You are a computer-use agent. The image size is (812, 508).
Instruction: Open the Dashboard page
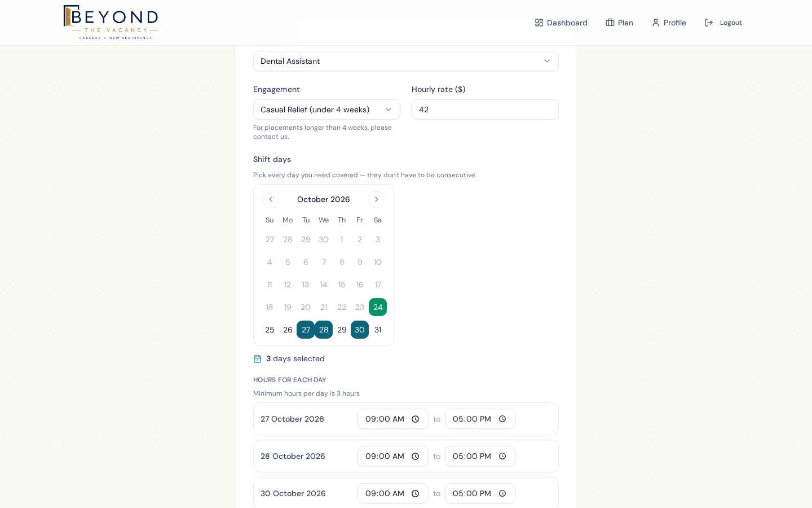point(561,23)
